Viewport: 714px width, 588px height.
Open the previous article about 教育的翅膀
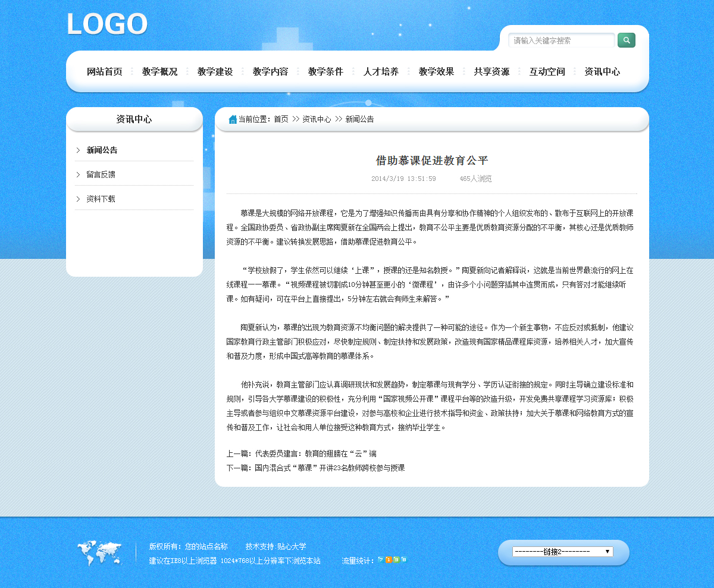pos(315,453)
